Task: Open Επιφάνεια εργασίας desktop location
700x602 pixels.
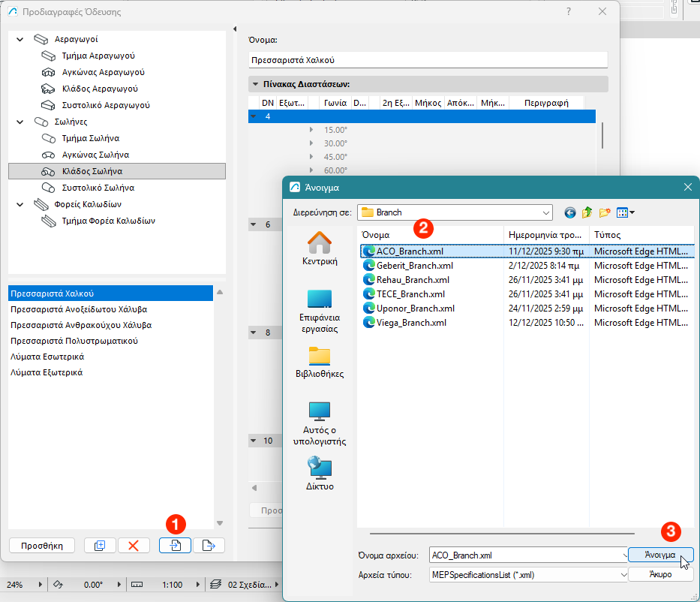Action: pos(320,311)
